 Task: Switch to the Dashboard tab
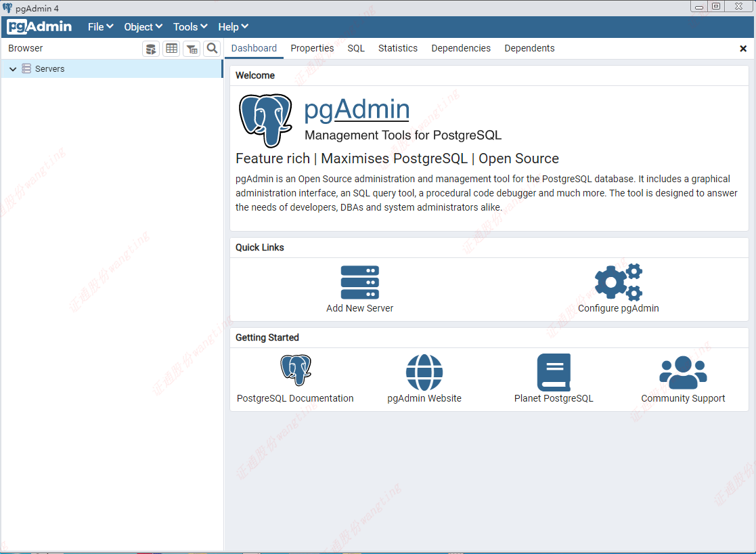pyautogui.click(x=254, y=48)
